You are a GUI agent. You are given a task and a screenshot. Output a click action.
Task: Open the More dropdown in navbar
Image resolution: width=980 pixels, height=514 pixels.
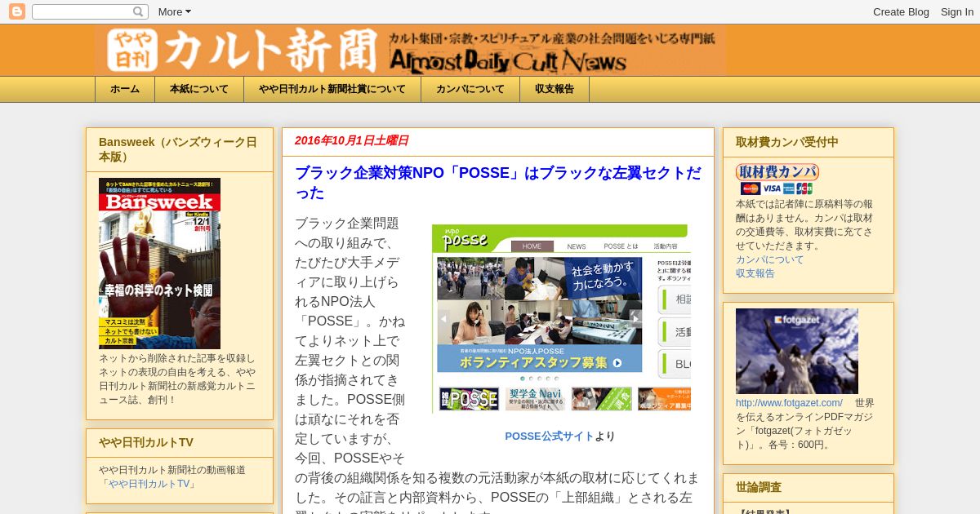point(174,11)
